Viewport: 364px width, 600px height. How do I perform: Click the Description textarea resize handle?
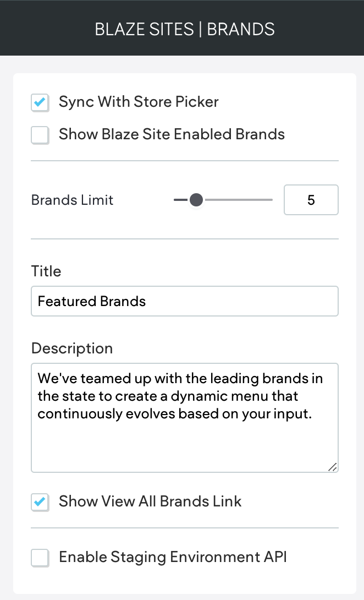click(333, 467)
